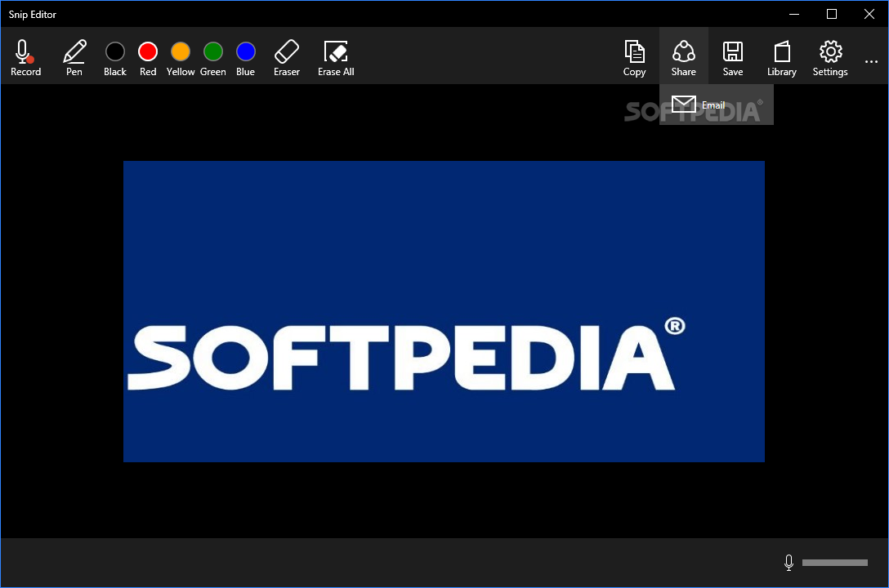
Task: Minimize the Snip Editor window
Action: (x=794, y=14)
